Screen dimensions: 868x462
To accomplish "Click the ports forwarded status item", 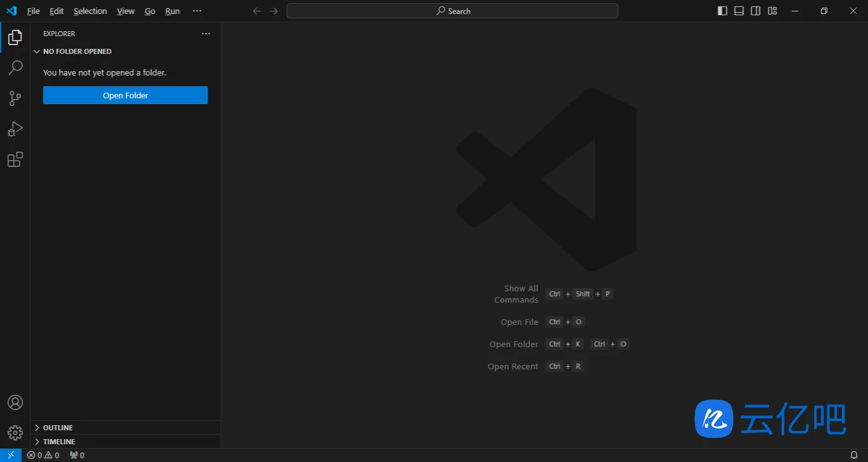I will (x=77, y=455).
